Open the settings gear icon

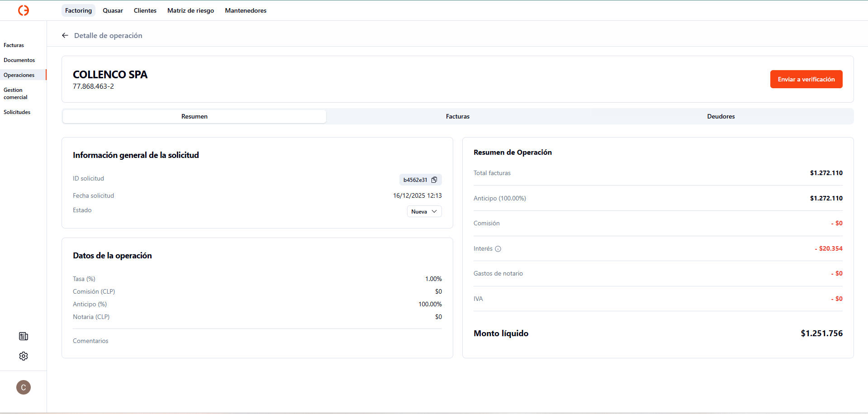coord(24,356)
